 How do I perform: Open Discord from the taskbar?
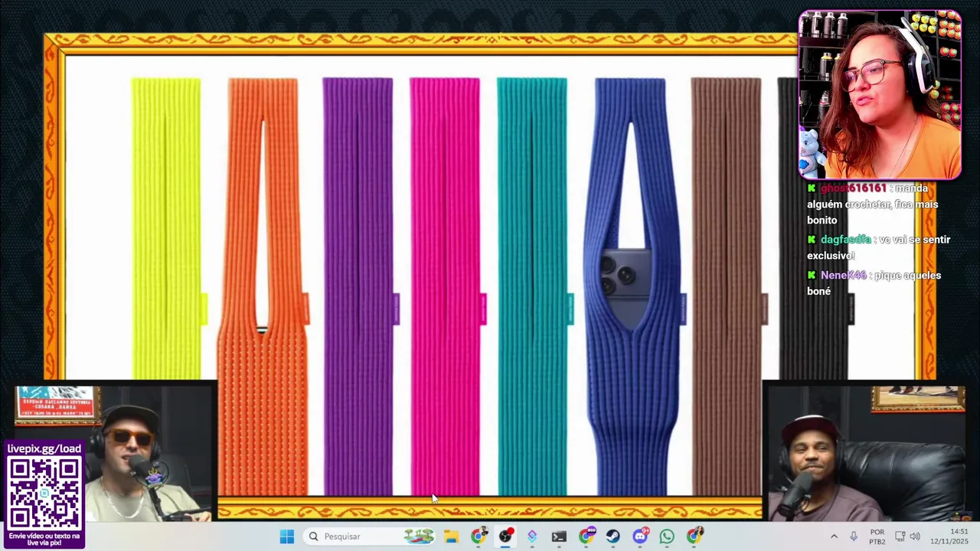tap(640, 536)
